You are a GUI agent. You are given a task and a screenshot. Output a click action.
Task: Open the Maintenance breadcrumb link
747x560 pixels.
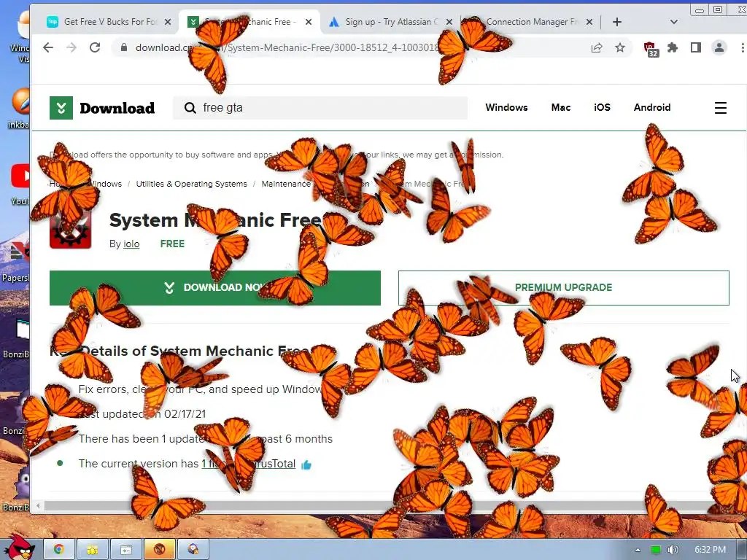tap(286, 184)
